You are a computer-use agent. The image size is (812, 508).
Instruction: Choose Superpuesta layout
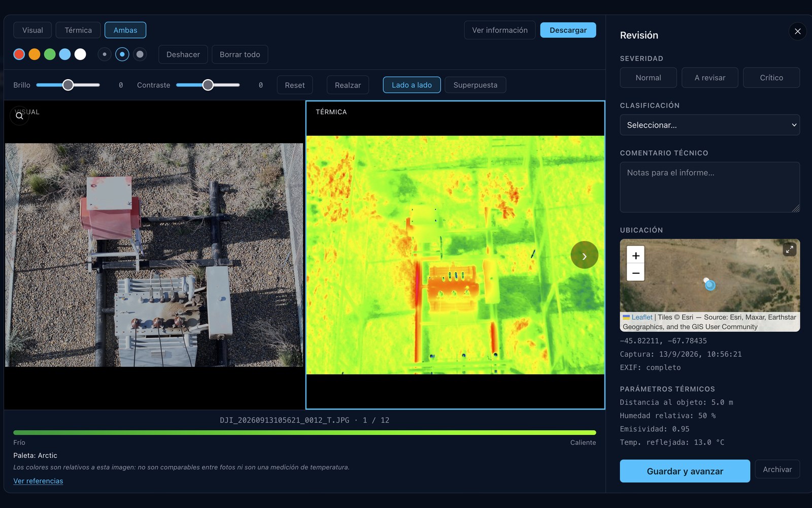[x=476, y=85]
